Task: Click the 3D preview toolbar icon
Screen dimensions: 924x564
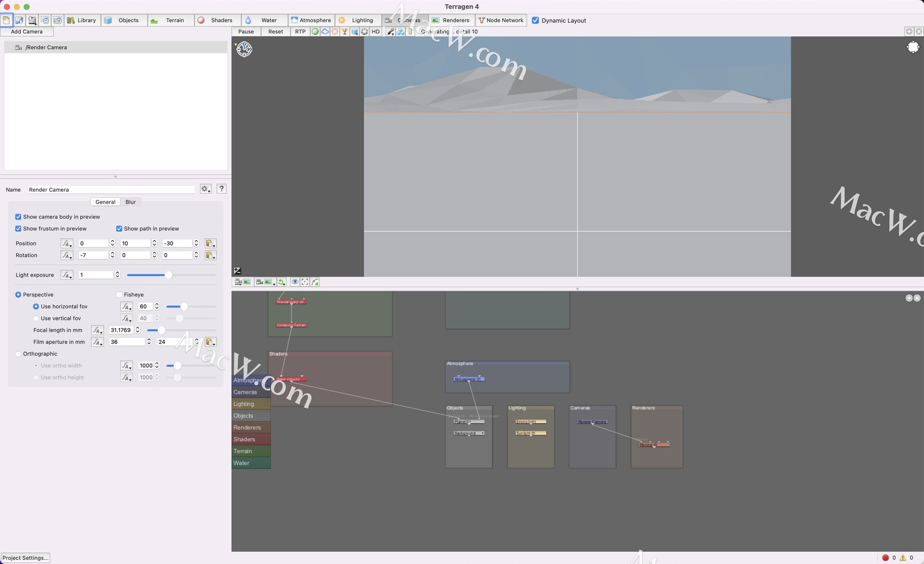Action: 57,20
